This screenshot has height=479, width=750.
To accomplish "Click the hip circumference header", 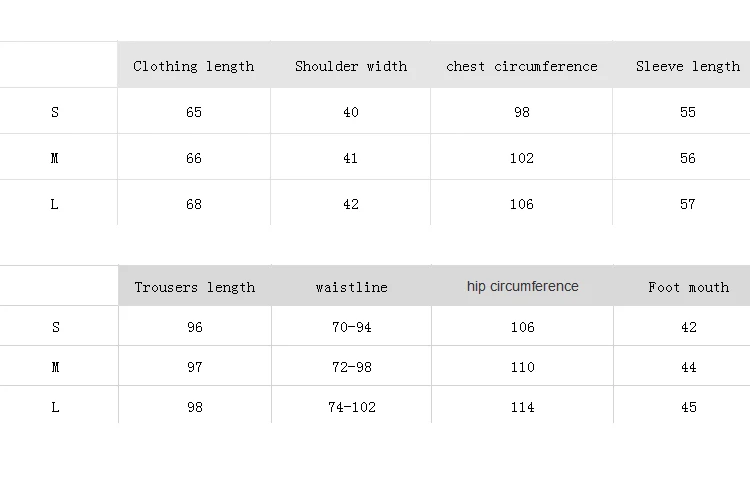I will 522,286.
